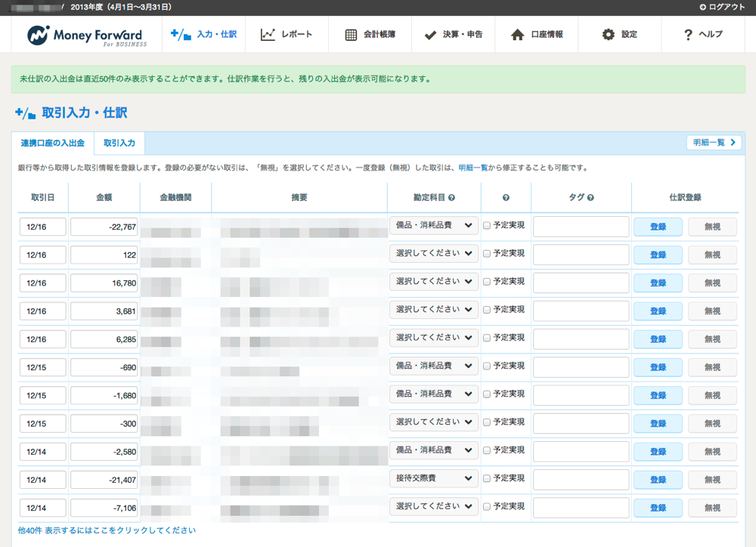Open the 口座情報 menu
Screen dimensions: 756x547
pos(536,35)
